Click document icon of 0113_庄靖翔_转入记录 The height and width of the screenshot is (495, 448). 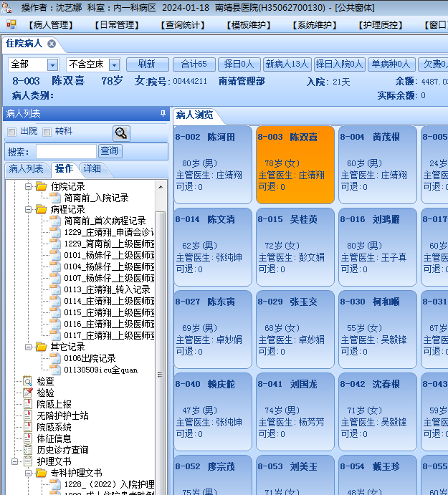tap(55, 289)
